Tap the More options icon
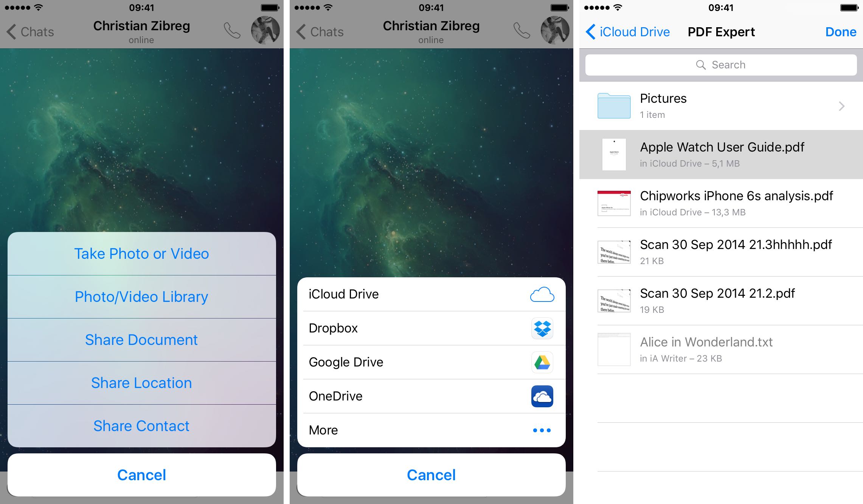The image size is (863, 504). tap(541, 429)
